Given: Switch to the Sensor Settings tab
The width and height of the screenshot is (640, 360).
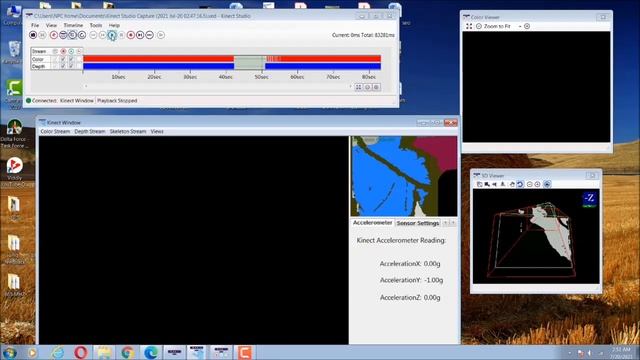Looking at the screenshot, I should click(418, 223).
